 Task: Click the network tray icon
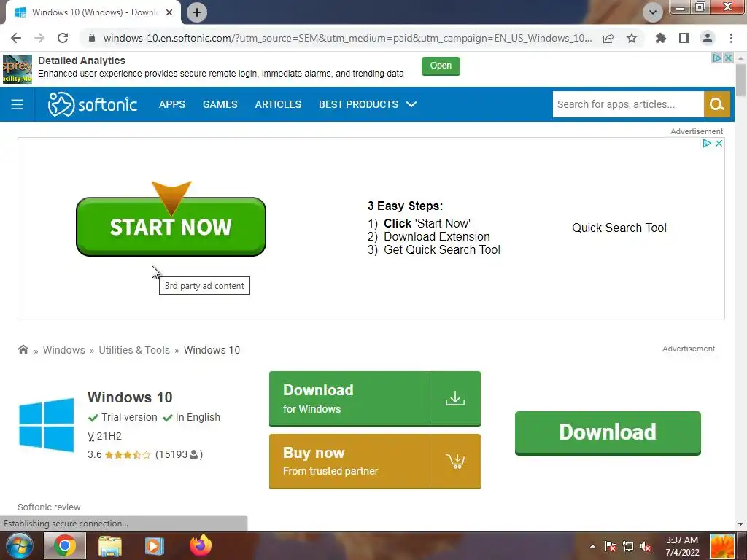click(x=628, y=546)
